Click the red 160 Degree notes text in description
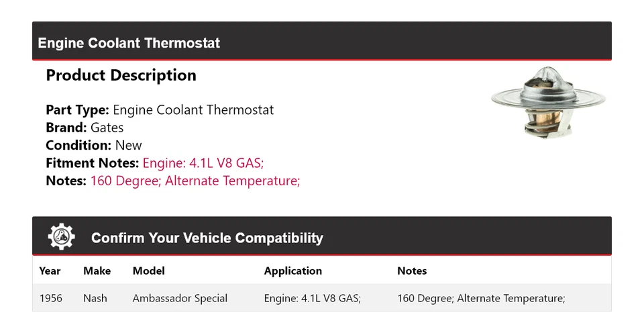Image resolution: width=644 pixels, height=333 pixels. [x=195, y=181]
